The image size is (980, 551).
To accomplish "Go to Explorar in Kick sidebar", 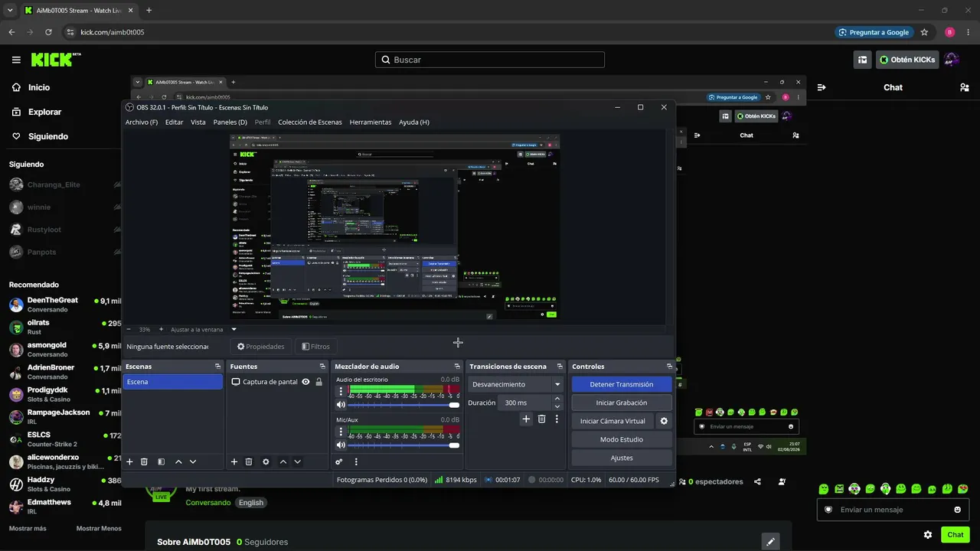I will coord(44,112).
